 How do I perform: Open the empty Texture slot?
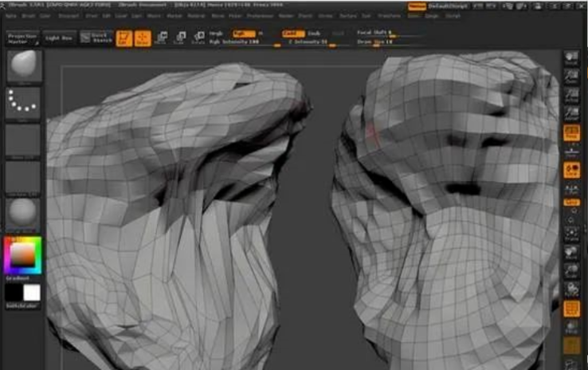click(x=23, y=178)
